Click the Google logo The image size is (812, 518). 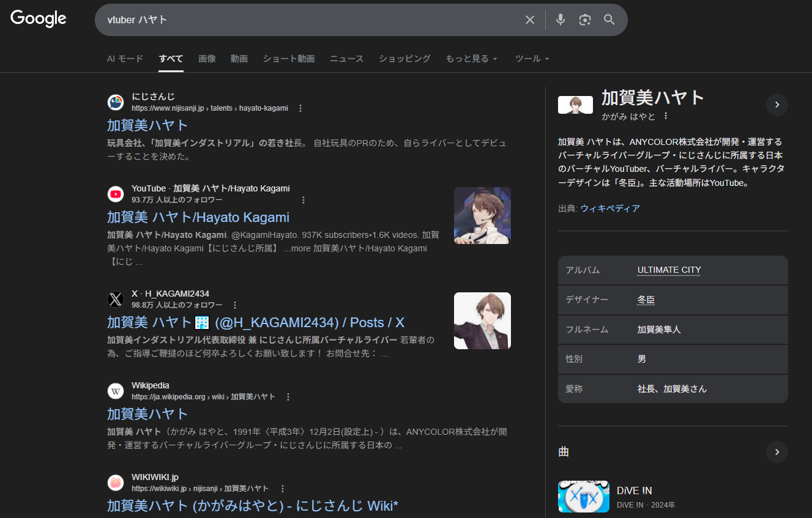38,19
